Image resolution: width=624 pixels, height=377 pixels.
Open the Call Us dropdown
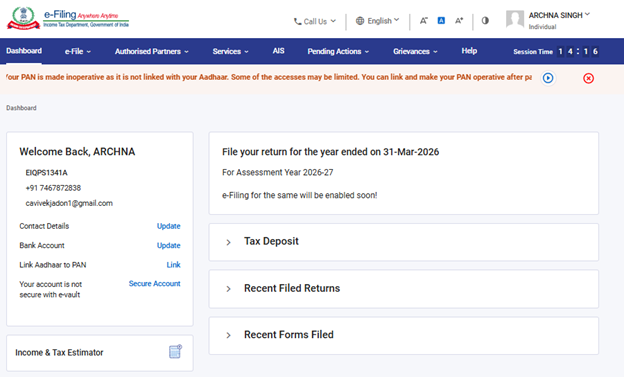tap(315, 21)
